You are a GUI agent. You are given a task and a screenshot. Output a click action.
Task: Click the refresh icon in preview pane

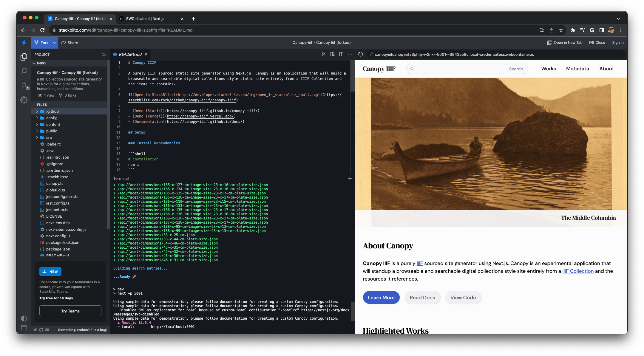(361, 54)
